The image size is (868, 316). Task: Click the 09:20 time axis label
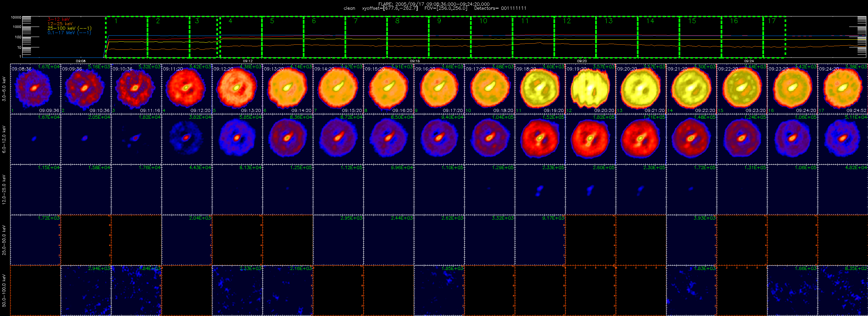tap(582, 61)
